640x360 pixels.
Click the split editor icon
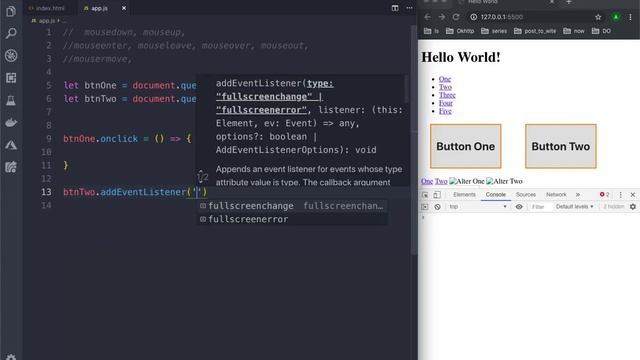pos(395,8)
